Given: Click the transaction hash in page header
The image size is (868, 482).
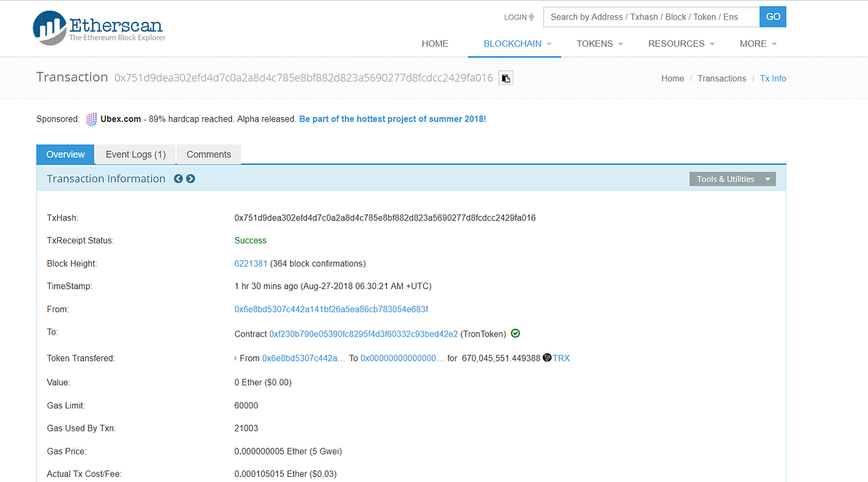Looking at the screenshot, I should (304, 78).
